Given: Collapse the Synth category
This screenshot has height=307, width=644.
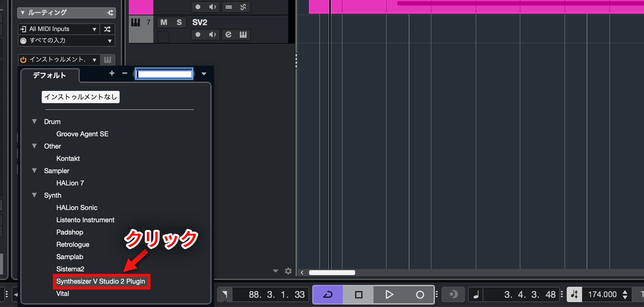Looking at the screenshot, I should click(34, 195).
